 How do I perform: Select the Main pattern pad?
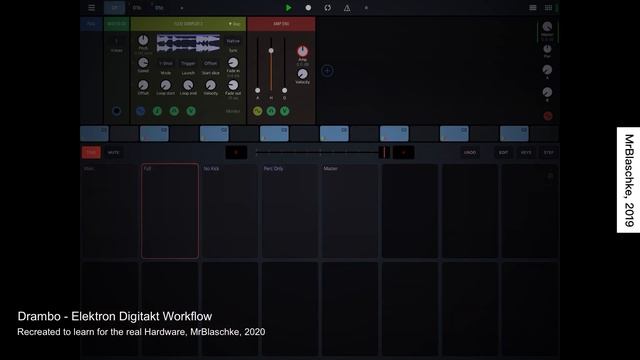pos(110,211)
